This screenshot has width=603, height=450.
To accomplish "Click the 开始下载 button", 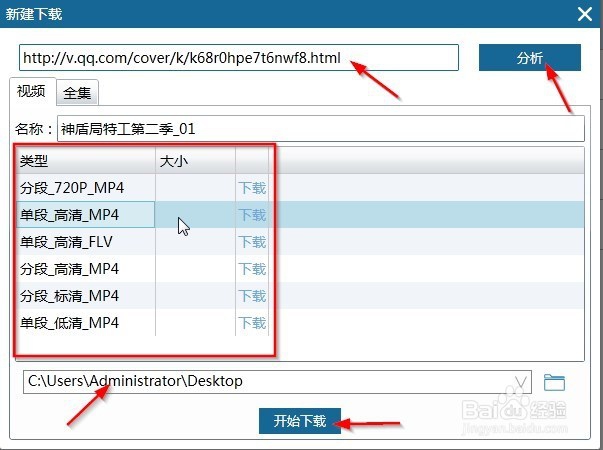I will [x=300, y=421].
